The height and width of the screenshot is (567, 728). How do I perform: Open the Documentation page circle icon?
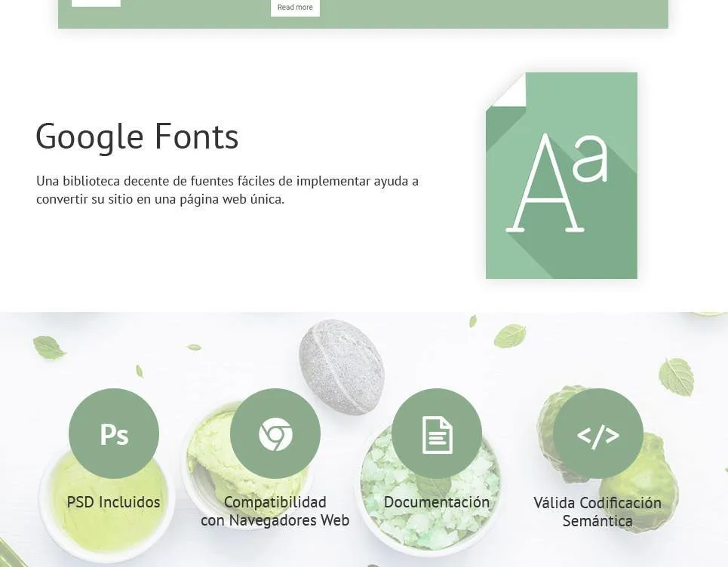[x=437, y=434]
